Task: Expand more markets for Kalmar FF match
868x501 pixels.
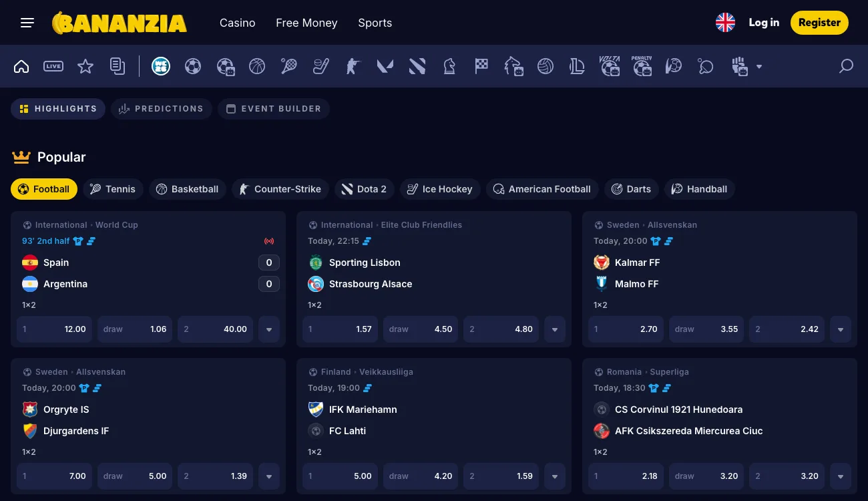Action: 841,329
